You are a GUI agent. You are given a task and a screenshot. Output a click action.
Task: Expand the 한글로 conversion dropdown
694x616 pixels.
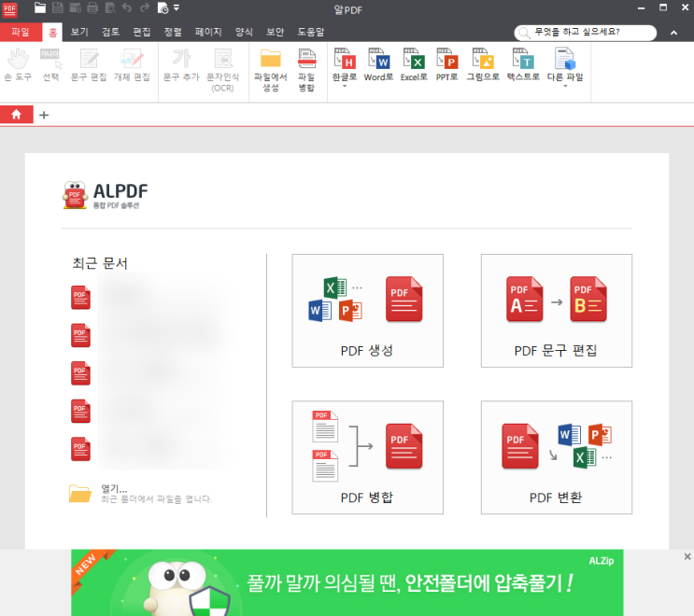click(343, 87)
